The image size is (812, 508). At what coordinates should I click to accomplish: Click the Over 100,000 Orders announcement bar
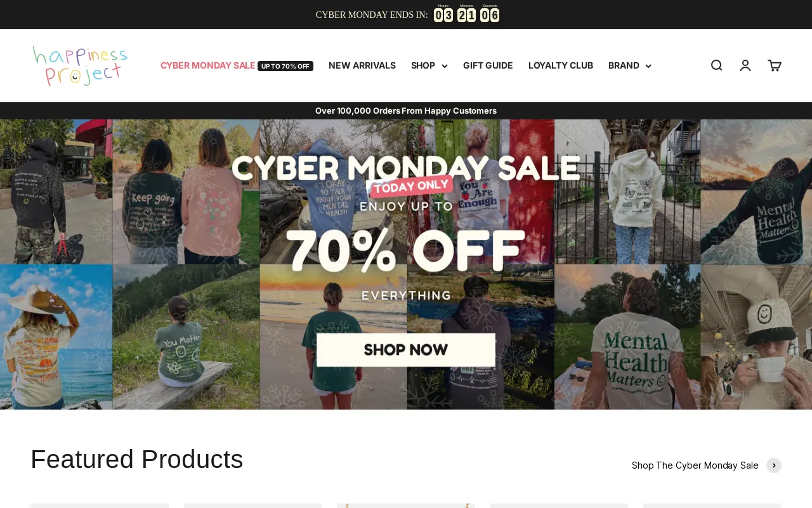coord(406,110)
